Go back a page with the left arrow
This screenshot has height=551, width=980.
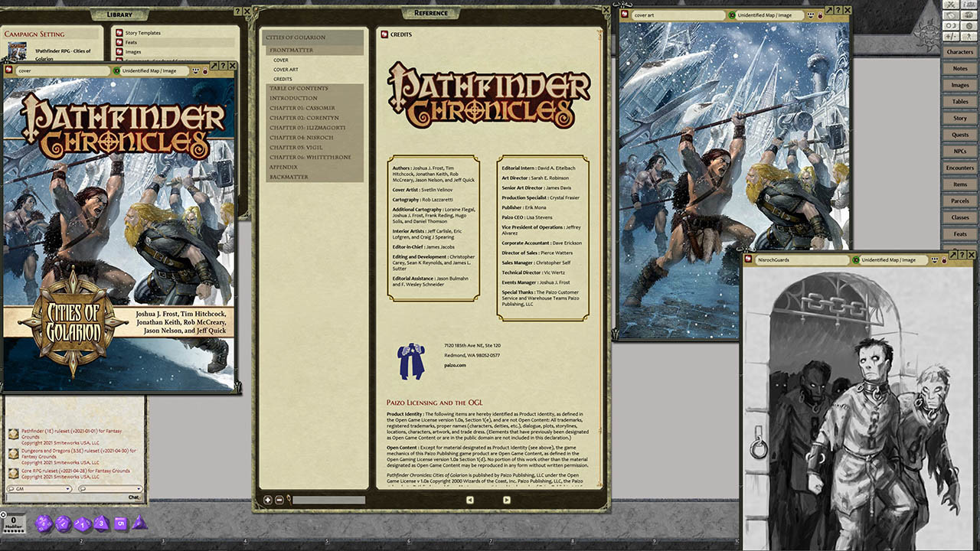tap(469, 499)
